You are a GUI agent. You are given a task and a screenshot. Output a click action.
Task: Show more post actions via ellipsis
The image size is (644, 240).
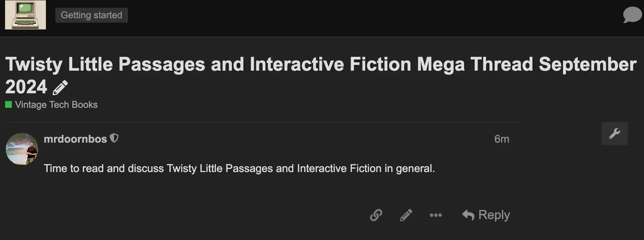click(436, 215)
